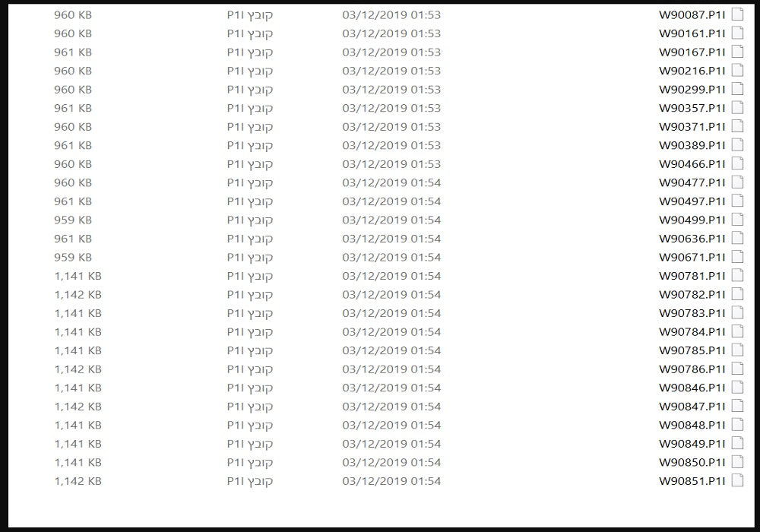Select the W90851.P1I document icon
This screenshot has width=760, height=532.
tap(737, 480)
